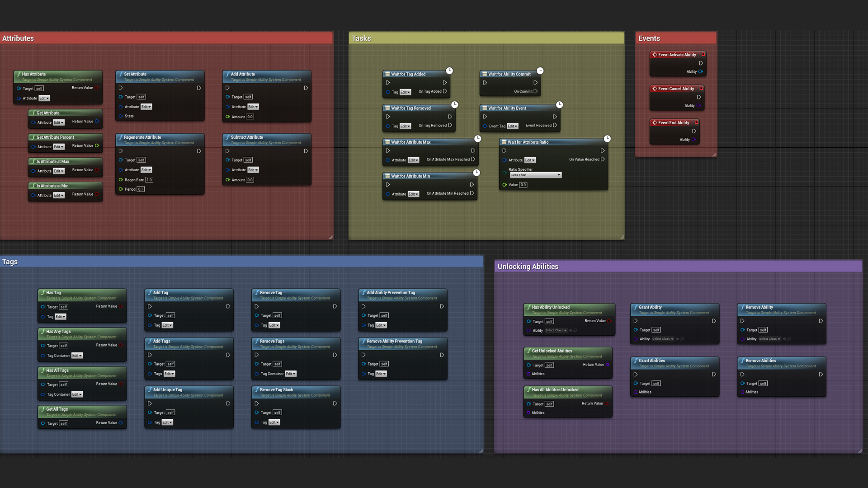Screen dimensions: 868x488
Task: Click the Abilities array pin on Grant Abilities
Action: point(635,392)
